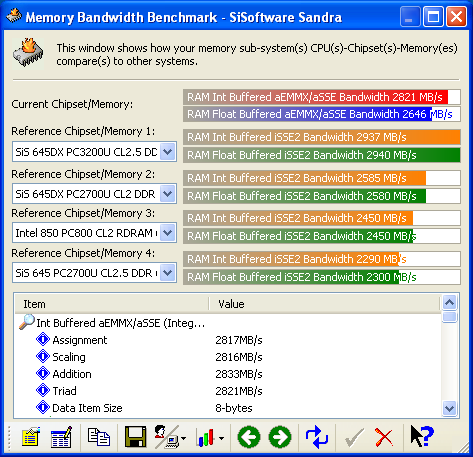473x457 pixels.
Task: Open Reference Chipset/Memory 4 dropdown arrow
Action: click(x=168, y=273)
